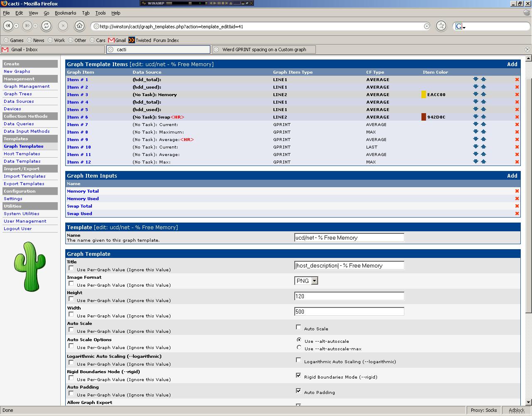Screen dimensions: 532x416
Task: Open the Cars bookmark folder
Action: click(98, 40)
